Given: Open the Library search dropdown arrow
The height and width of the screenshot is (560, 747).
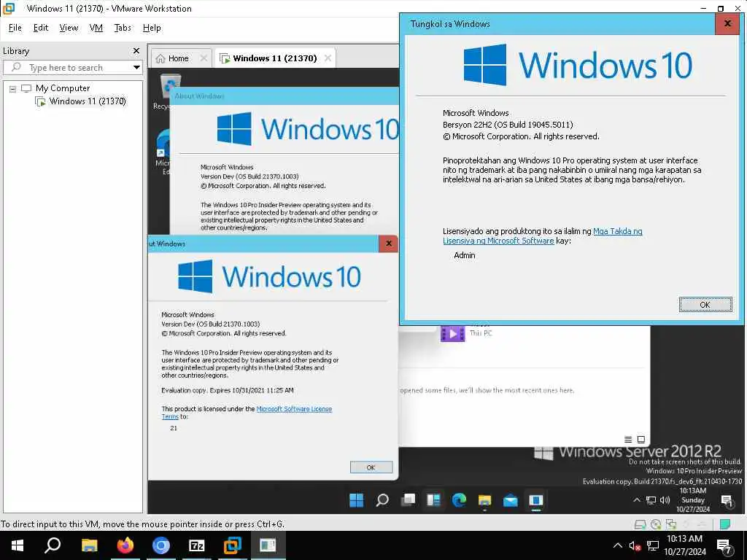Looking at the screenshot, I should (x=136, y=67).
